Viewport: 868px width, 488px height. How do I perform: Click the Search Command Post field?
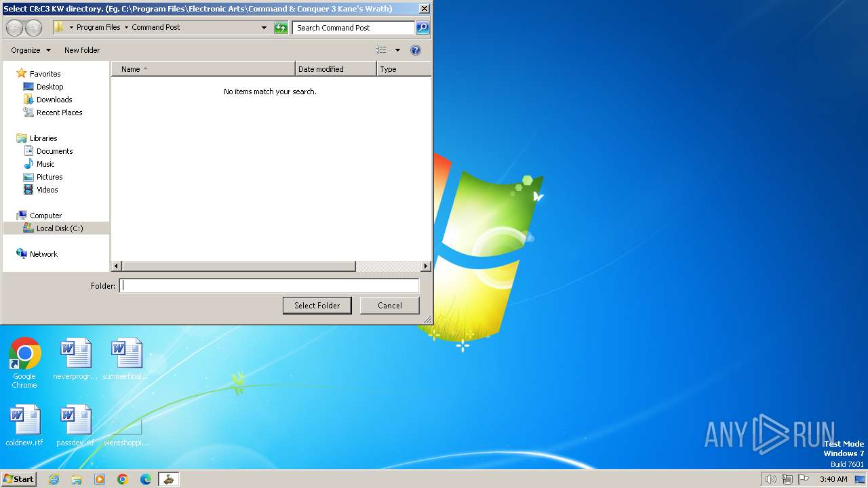tap(353, 28)
